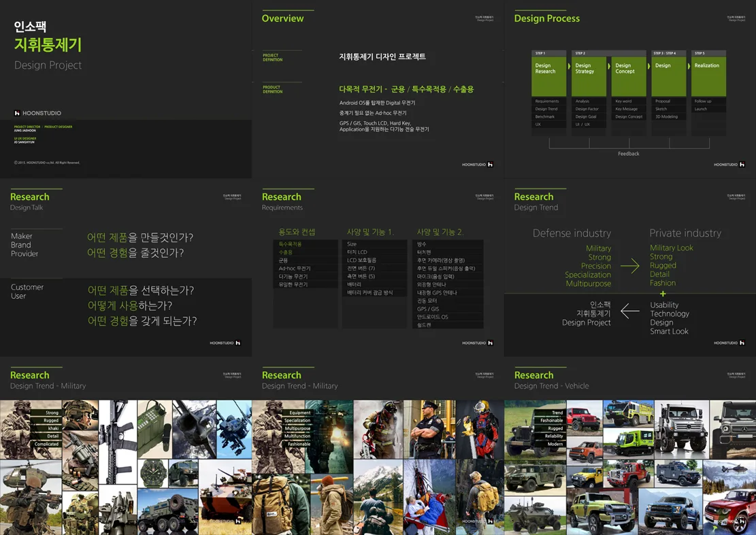This screenshot has height=535, width=756.
Task: Click the HOONSTUDIO logo on Overview slide
Action: click(x=477, y=165)
